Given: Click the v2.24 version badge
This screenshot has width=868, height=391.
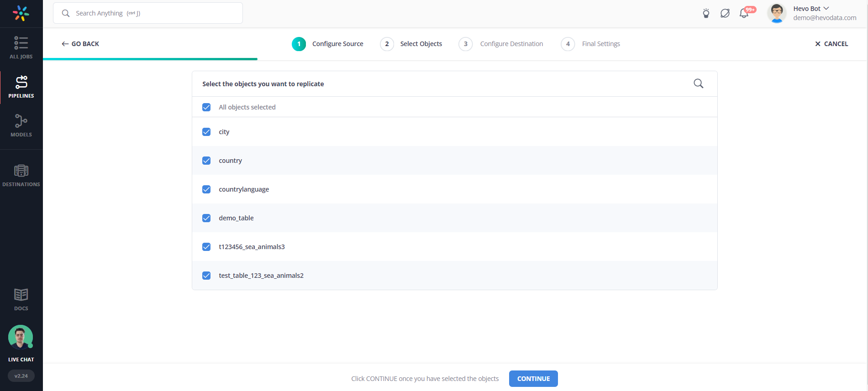Looking at the screenshot, I should click(21, 376).
